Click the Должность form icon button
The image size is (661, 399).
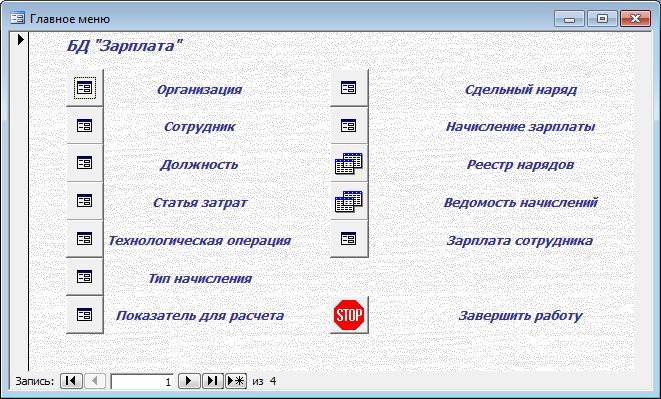85,163
